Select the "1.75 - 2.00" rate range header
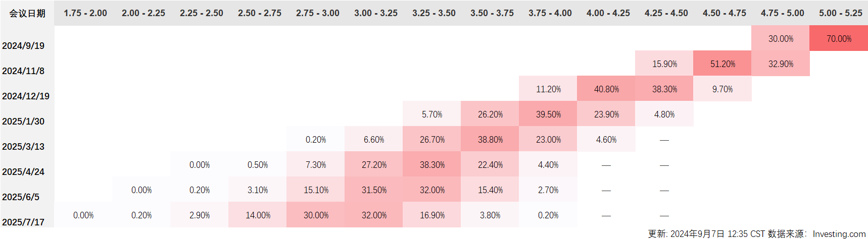 (x=85, y=13)
